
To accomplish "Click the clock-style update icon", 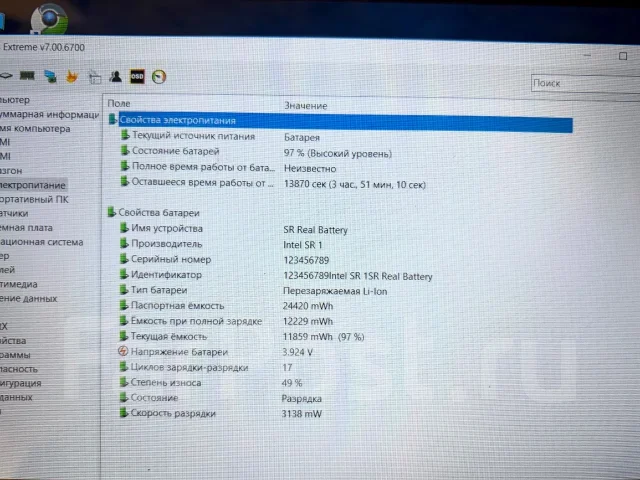I will (x=159, y=77).
